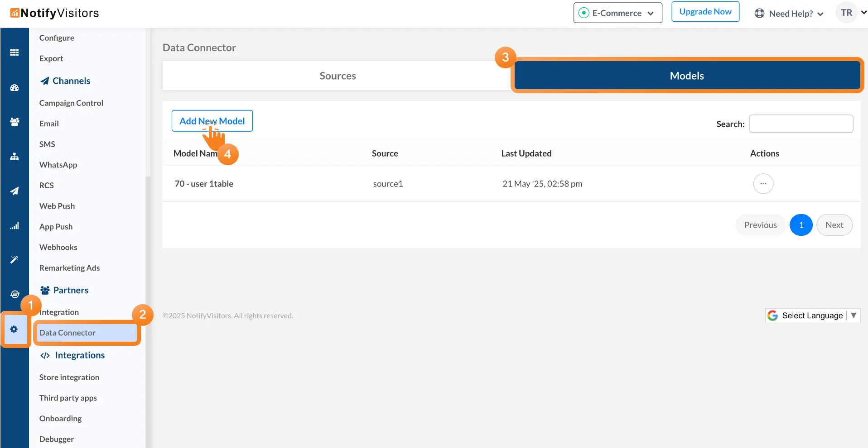Screen dimensions: 868x448
Task: Click the Add New Model button
Action: click(212, 121)
